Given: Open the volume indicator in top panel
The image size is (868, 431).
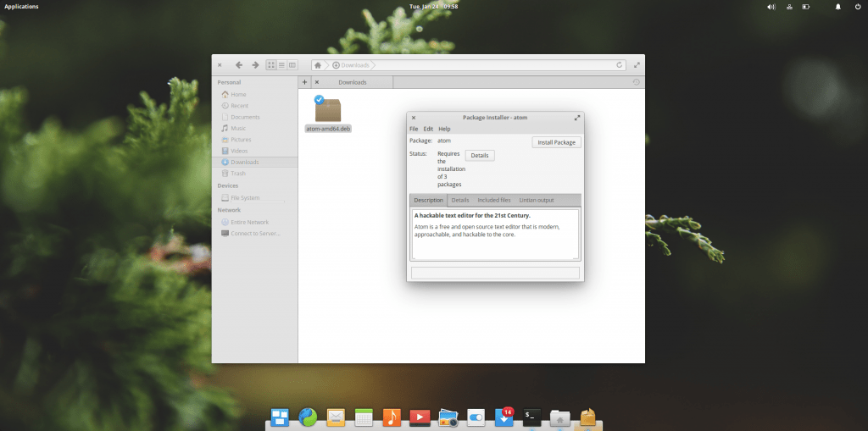Looking at the screenshot, I should click(771, 7).
